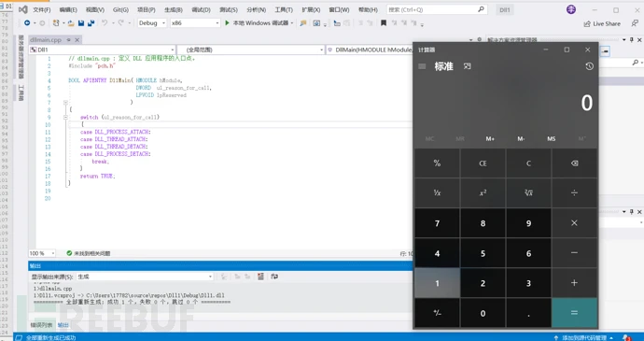Screen dimensions: 644x341
Task: Click the square root key in Calculator
Action: (528, 192)
